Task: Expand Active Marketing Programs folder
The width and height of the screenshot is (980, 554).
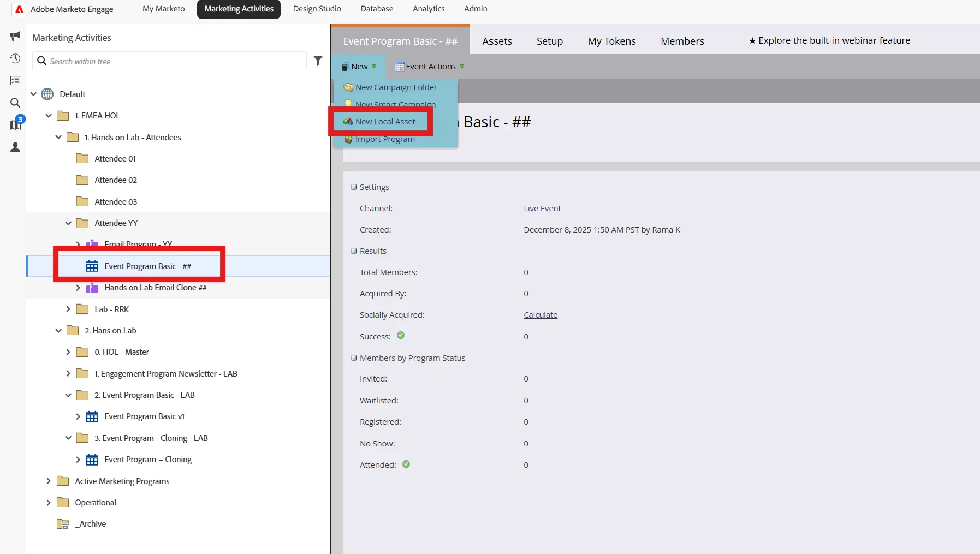Action: (49, 481)
